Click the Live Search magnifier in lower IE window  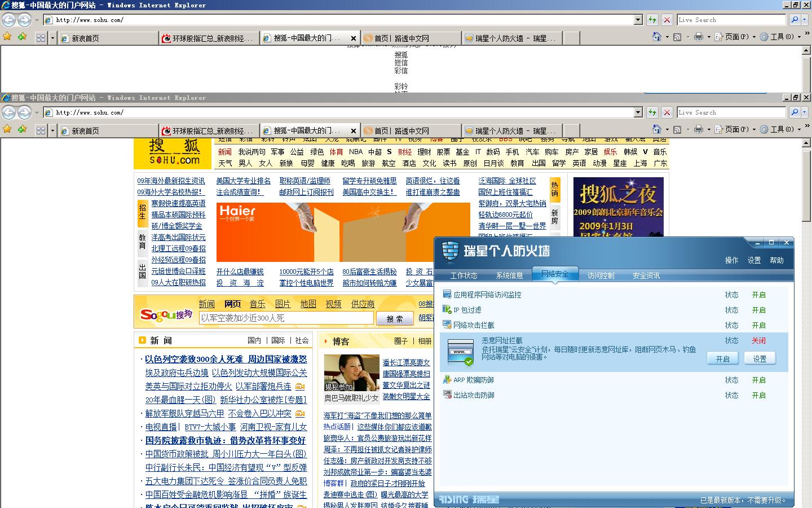795,112
